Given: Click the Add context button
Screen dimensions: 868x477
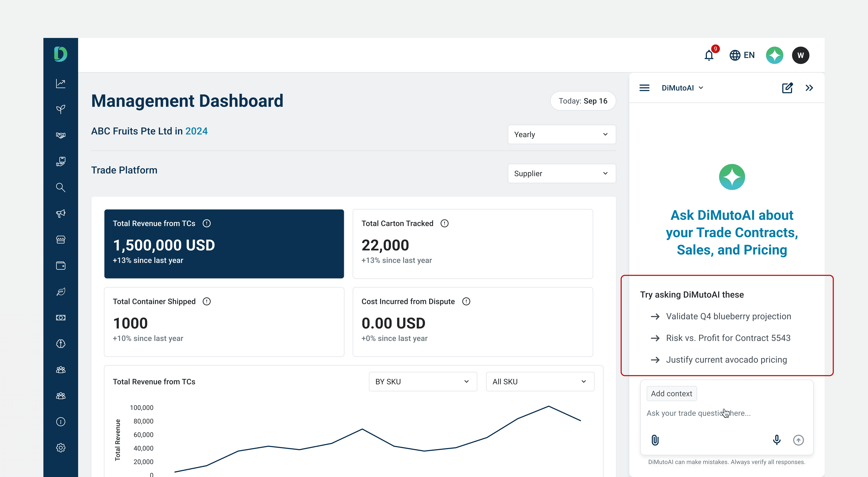Looking at the screenshot, I should pyautogui.click(x=671, y=394).
